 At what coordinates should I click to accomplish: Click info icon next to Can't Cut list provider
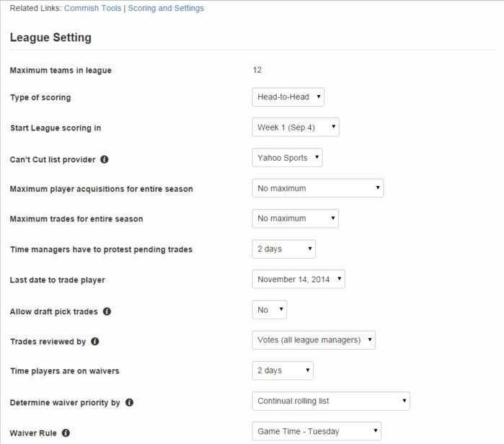click(105, 159)
